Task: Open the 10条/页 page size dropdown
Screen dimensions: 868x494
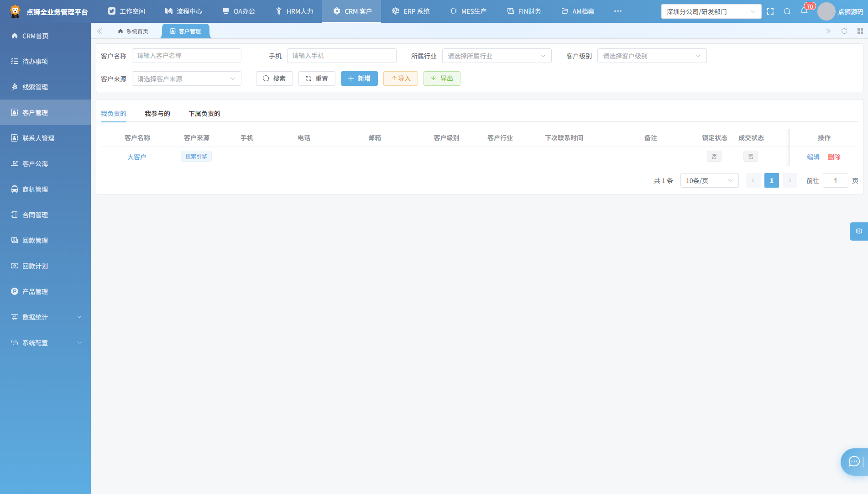Action: point(709,180)
